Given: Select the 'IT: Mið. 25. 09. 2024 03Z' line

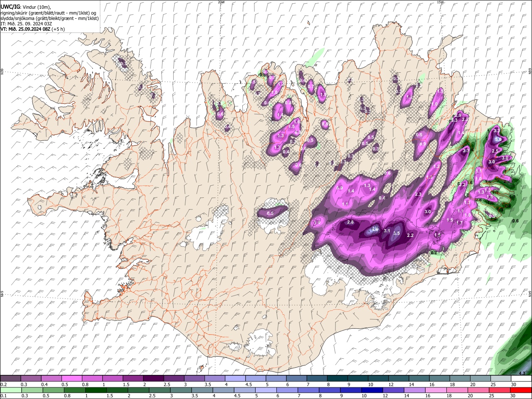Looking at the screenshot, I should point(26,24).
